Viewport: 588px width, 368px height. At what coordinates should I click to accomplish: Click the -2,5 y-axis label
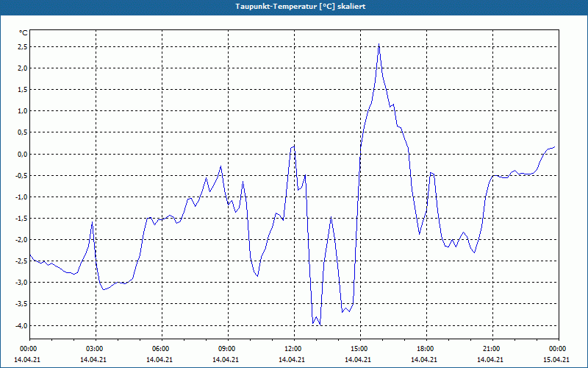21,261
